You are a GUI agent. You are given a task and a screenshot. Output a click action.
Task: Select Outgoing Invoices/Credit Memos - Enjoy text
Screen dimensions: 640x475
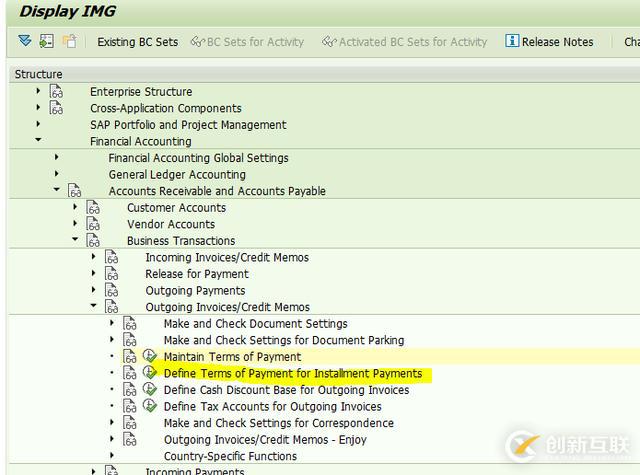(x=265, y=439)
